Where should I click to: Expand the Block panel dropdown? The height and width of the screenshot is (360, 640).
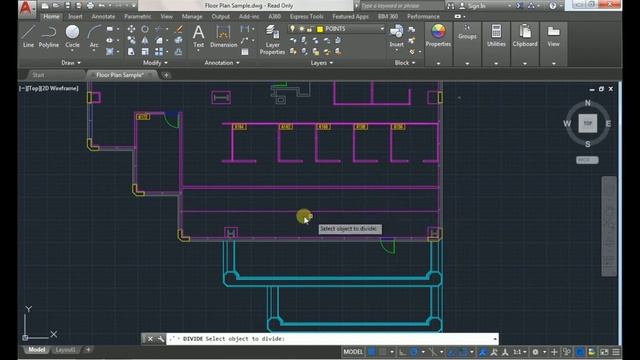pyautogui.click(x=405, y=63)
